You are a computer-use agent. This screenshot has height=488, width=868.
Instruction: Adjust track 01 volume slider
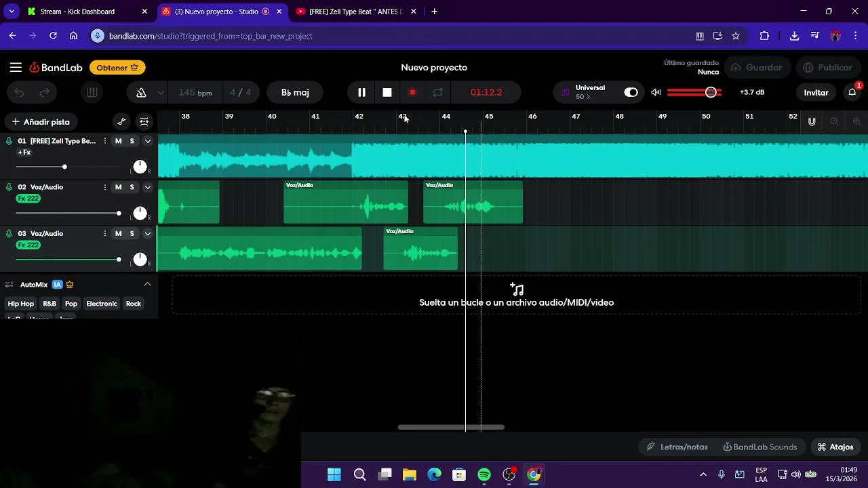68,167
